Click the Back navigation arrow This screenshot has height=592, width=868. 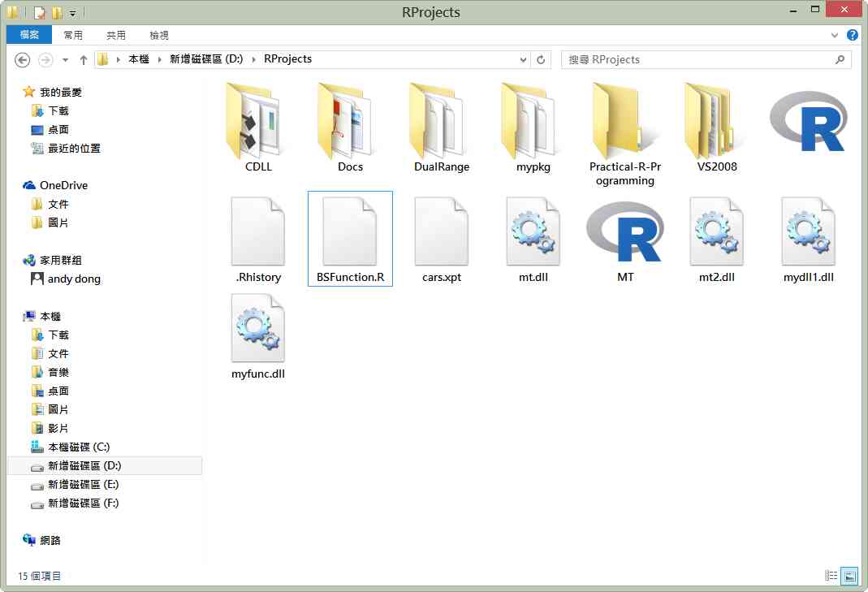click(x=23, y=59)
